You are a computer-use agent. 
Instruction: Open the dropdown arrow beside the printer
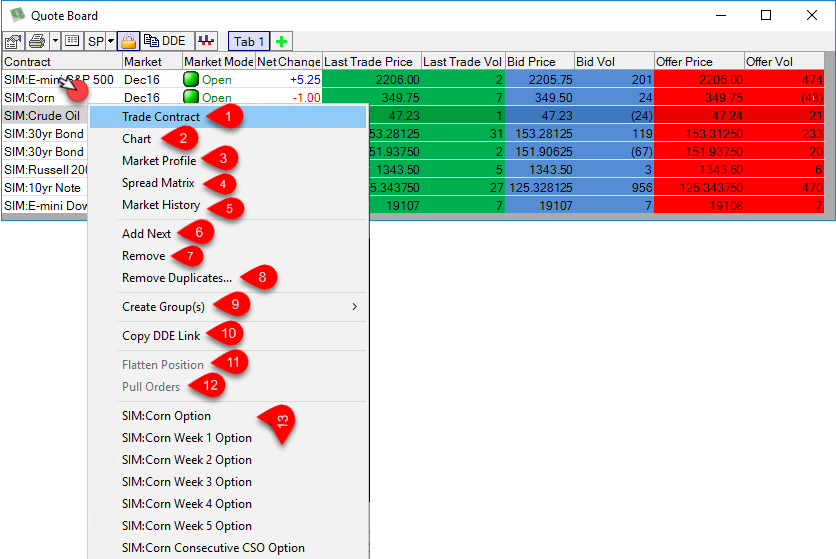55,42
